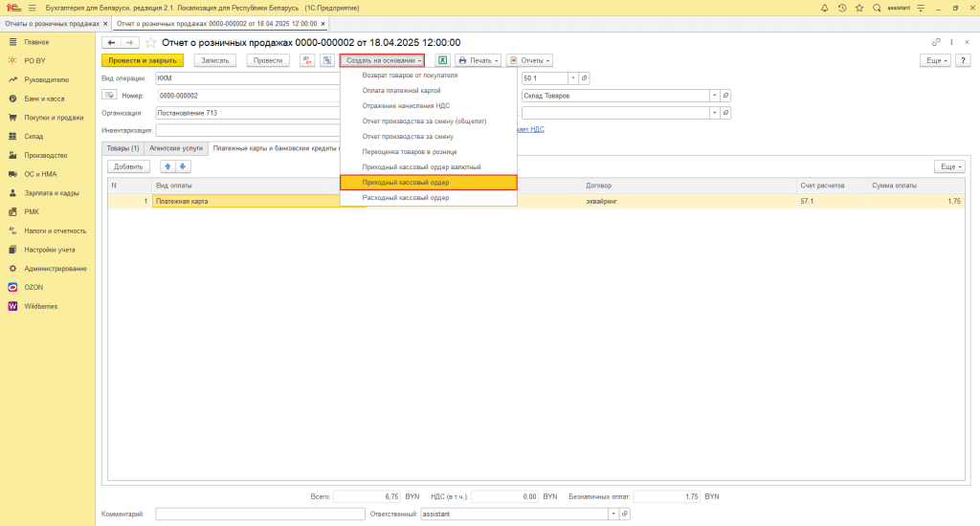Viewport: 980px width, 526px height.
Task: Choose Оплата платежной картой menu item
Action: (429, 91)
